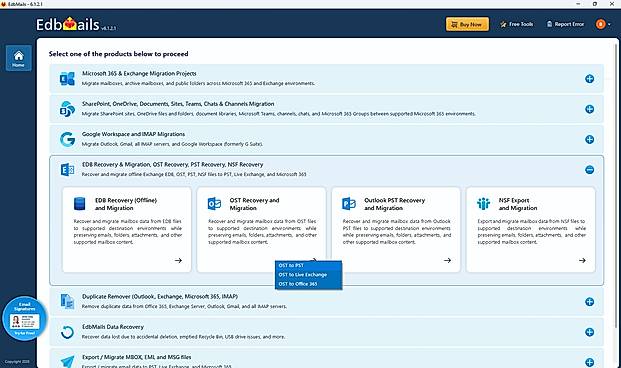Screen dimensions: 621x368
Task: Click the EDB Recovery (Offline) database icon
Action: [x=80, y=204]
